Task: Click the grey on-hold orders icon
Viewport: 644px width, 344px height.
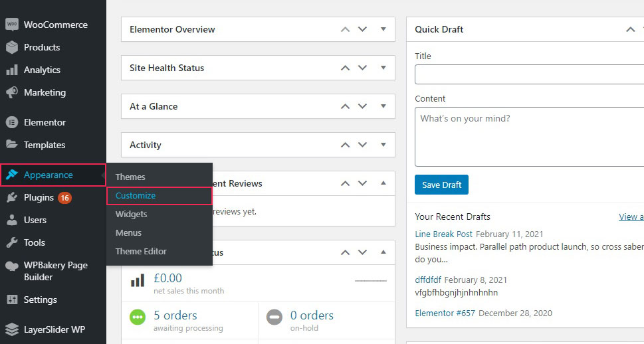Action: pyautogui.click(x=274, y=317)
